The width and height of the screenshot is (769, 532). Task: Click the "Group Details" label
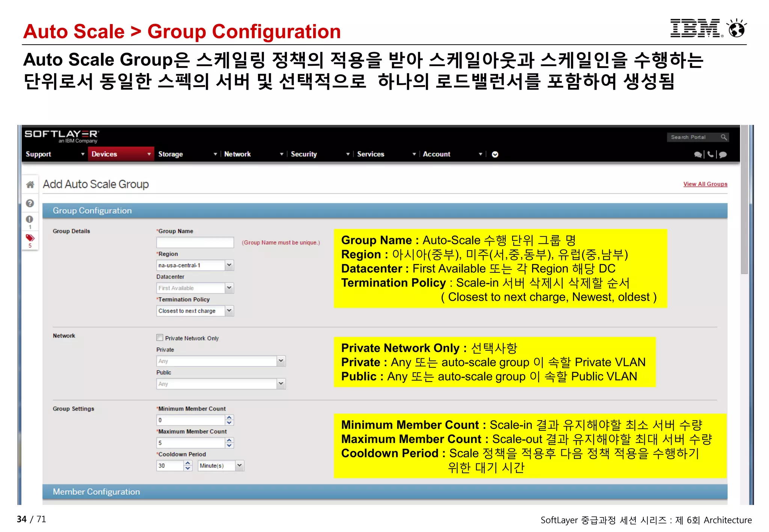pos(71,231)
